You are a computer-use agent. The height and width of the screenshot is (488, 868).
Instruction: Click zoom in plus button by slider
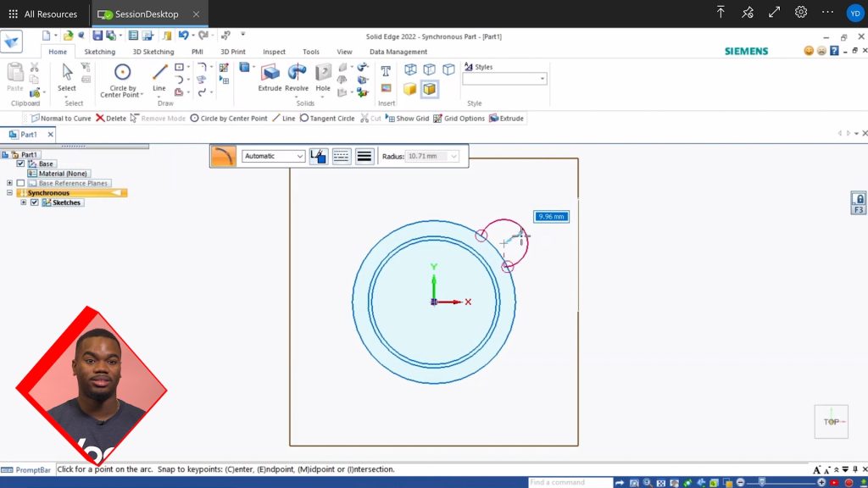821,482
